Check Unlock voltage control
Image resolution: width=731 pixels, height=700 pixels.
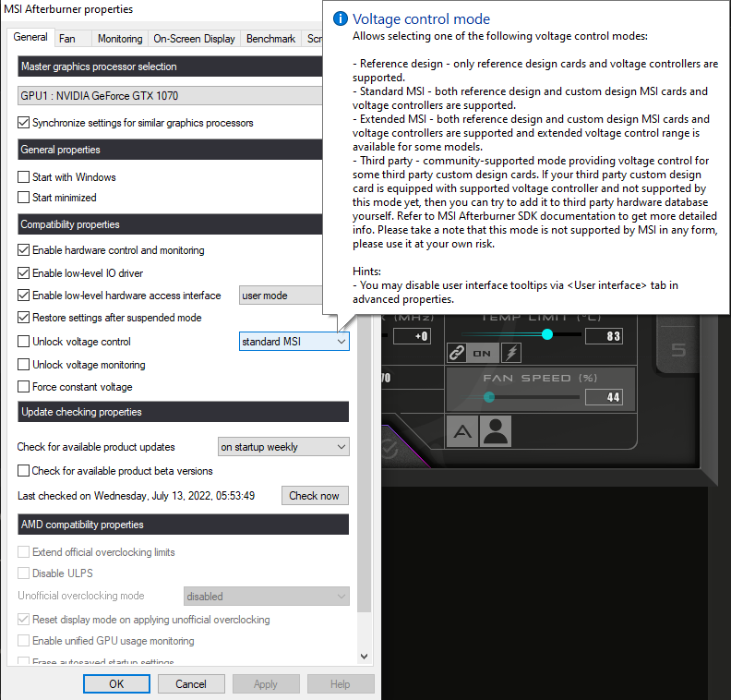(x=23, y=342)
